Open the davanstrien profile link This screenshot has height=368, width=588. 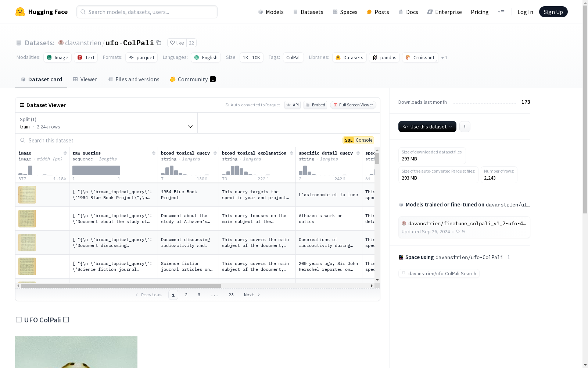pyautogui.click(x=83, y=43)
